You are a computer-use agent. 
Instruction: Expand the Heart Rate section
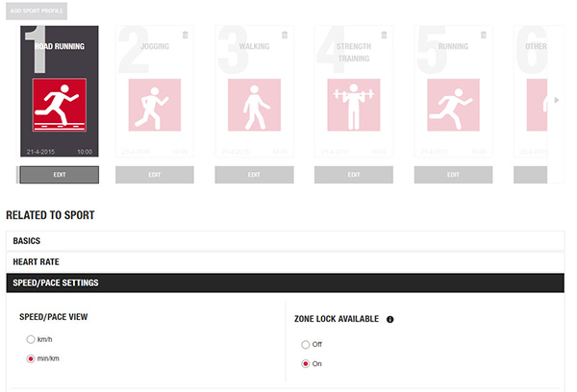pyautogui.click(x=284, y=261)
